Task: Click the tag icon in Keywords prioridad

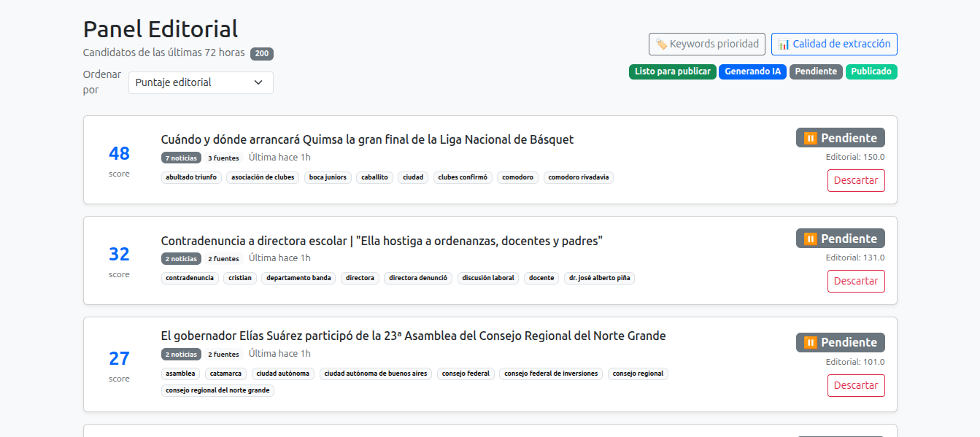Action: click(x=661, y=44)
